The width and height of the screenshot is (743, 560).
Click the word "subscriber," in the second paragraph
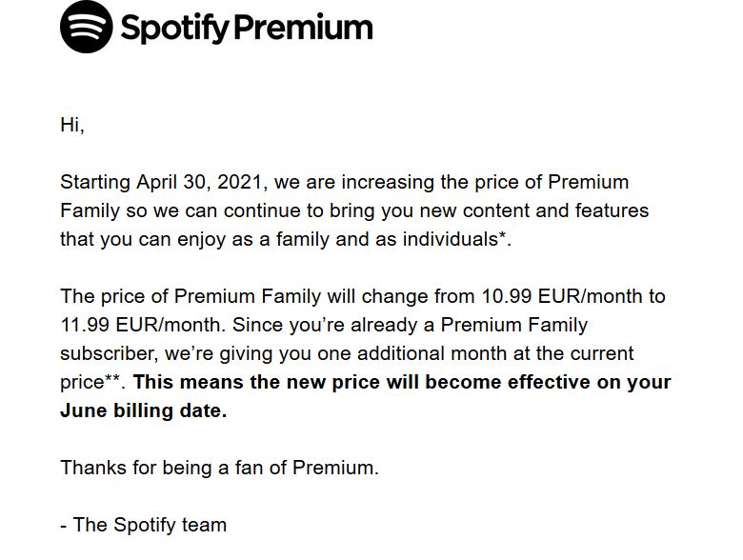110,353
